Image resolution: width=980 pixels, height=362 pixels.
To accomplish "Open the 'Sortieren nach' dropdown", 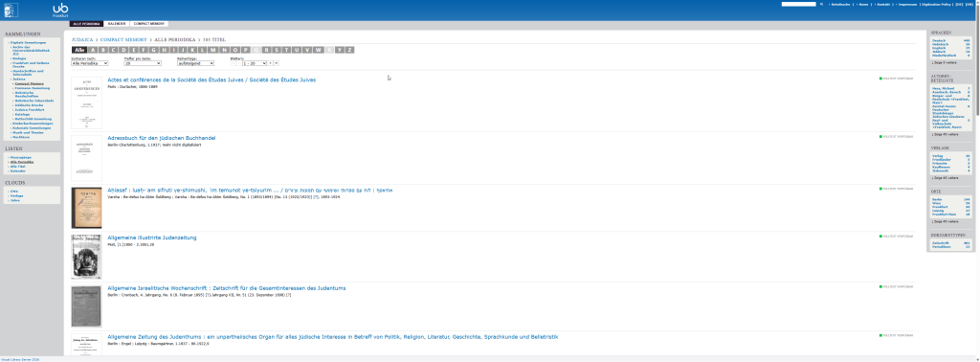I will (x=90, y=63).
